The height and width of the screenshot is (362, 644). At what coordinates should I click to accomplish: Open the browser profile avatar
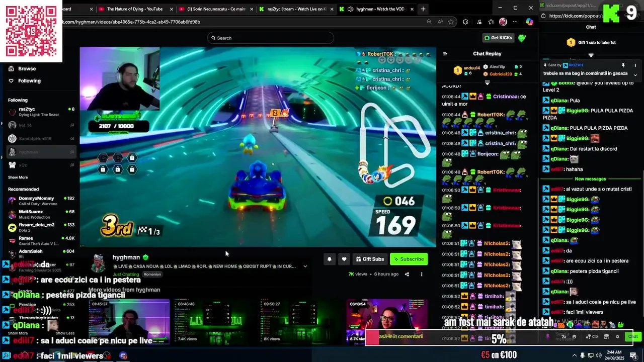click(x=503, y=22)
